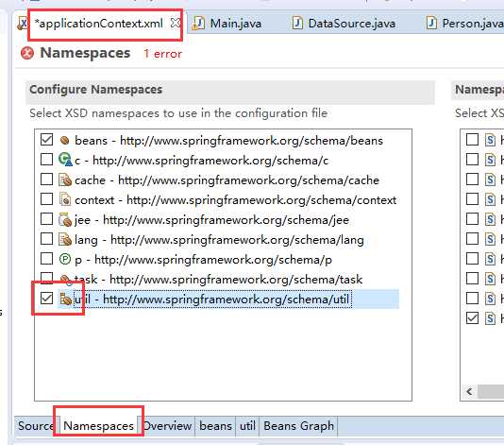504x445 pixels.
Task: Click the c namespace icon
Action: (x=65, y=160)
